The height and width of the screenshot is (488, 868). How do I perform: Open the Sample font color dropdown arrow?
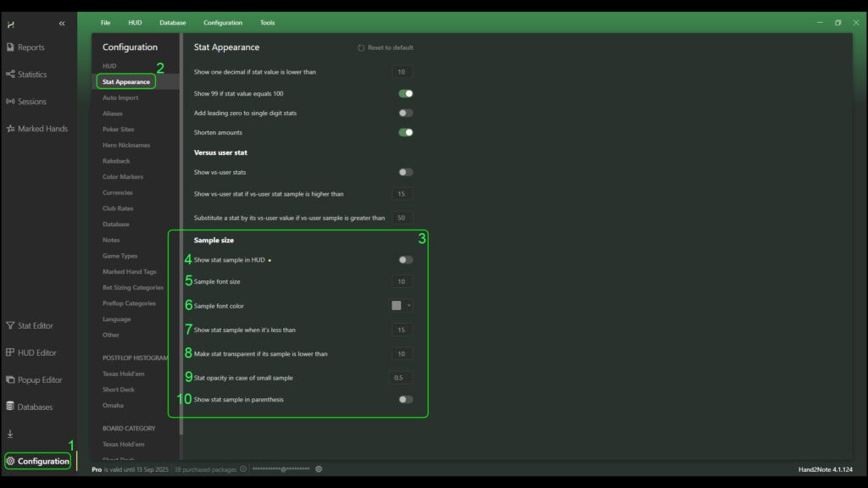click(409, 306)
